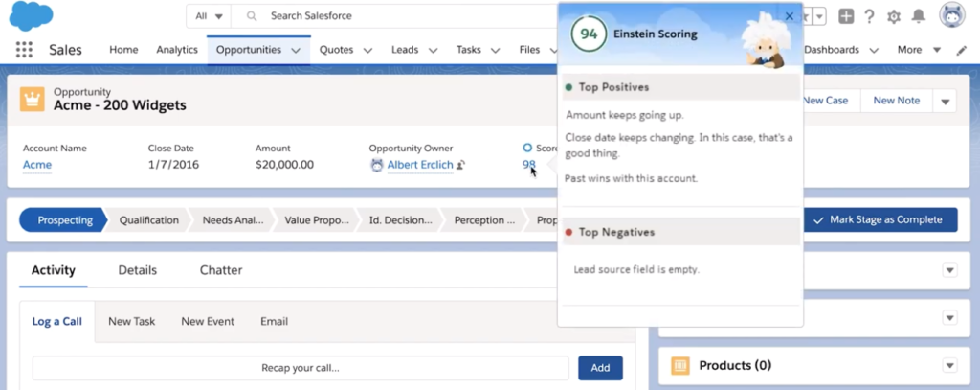This screenshot has height=390, width=980.
Task: Open the App Launcher grid icon
Action: click(24, 50)
